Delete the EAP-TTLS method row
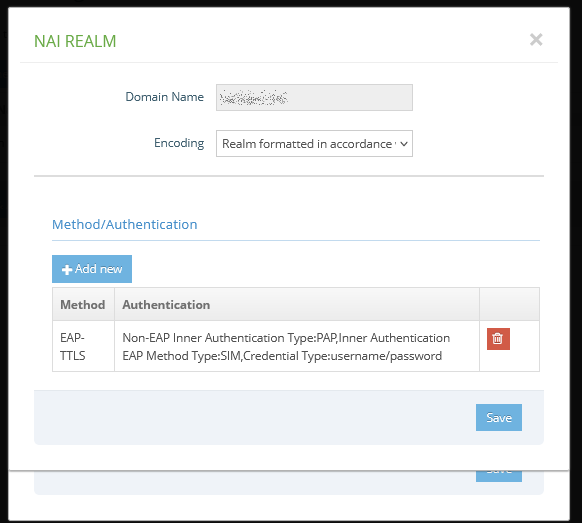This screenshot has width=582, height=523. pyautogui.click(x=498, y=339)
